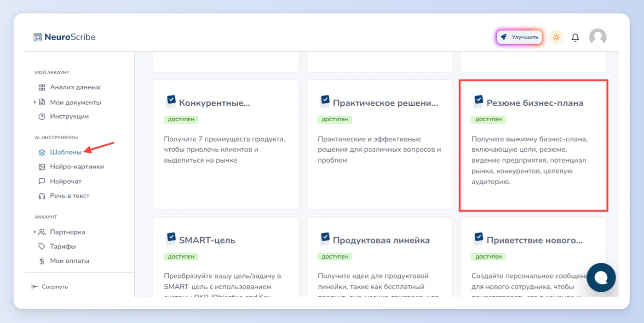
Task: Click the Улучшить upgrade button
Action: 519,37
